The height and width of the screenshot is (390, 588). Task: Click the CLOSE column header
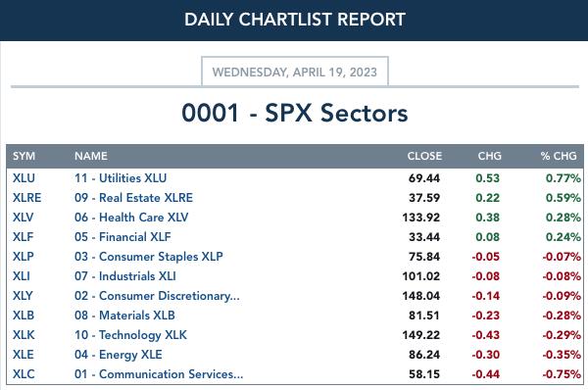pos(424,156)
